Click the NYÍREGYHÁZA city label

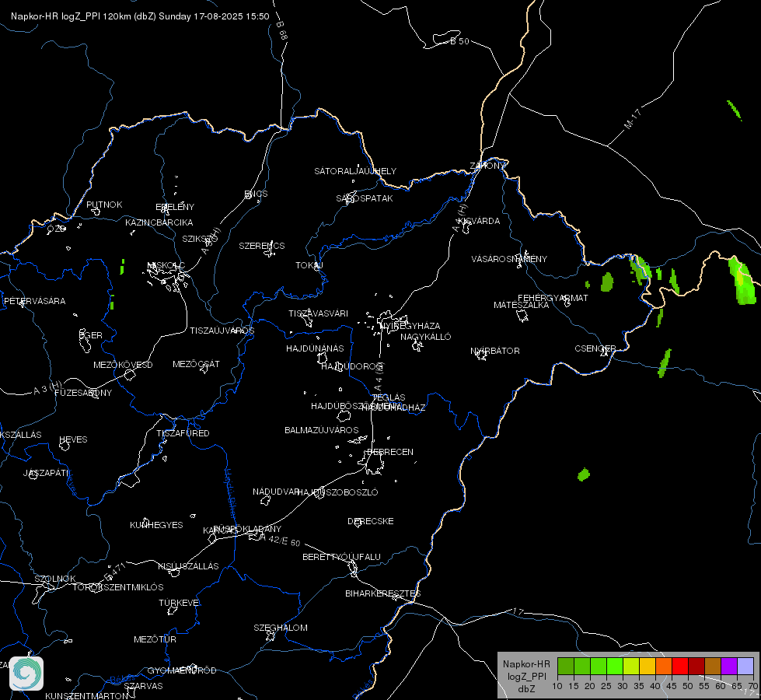coord(410,325)
